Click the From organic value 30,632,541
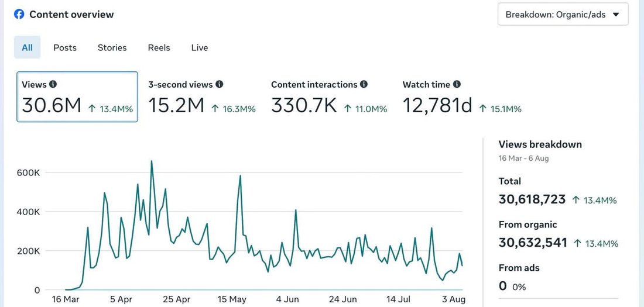Screen dimensions: 644x307 click(533, 243)
